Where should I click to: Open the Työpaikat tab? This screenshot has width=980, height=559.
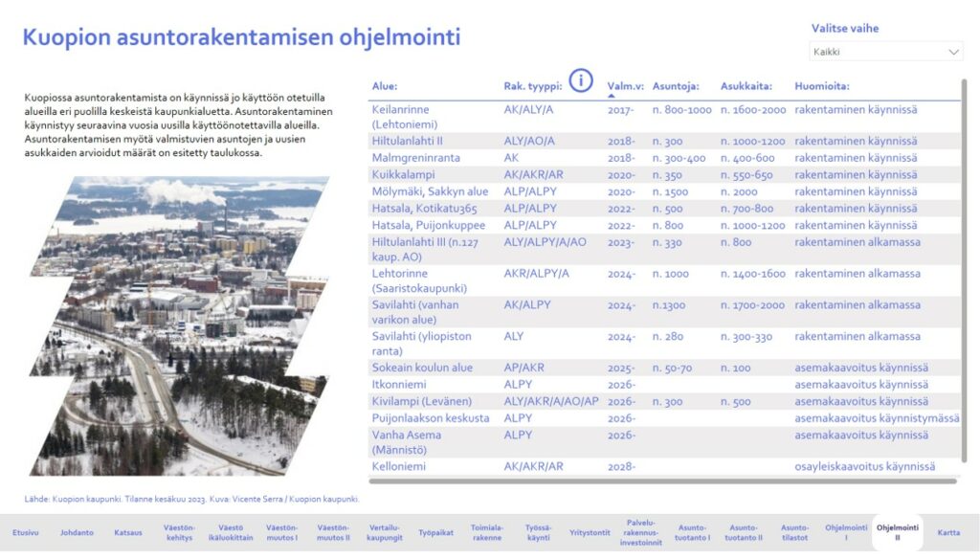pos(435,533)
